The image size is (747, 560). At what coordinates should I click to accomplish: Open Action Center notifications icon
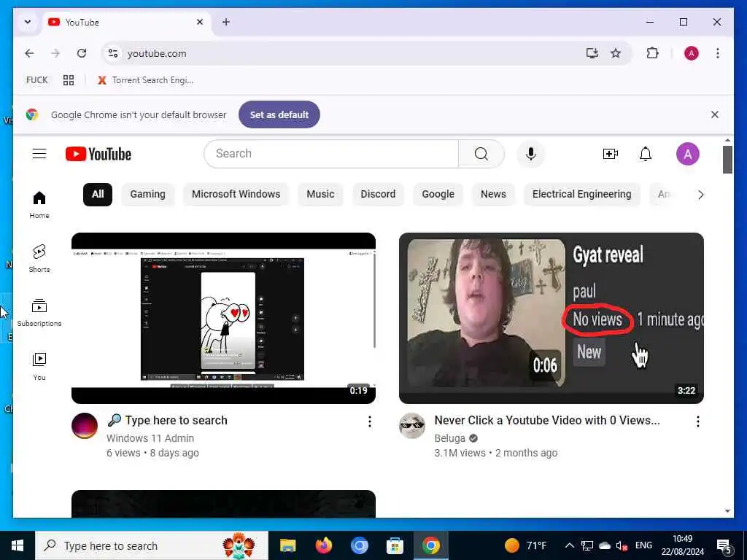click(x=724, y=545)
